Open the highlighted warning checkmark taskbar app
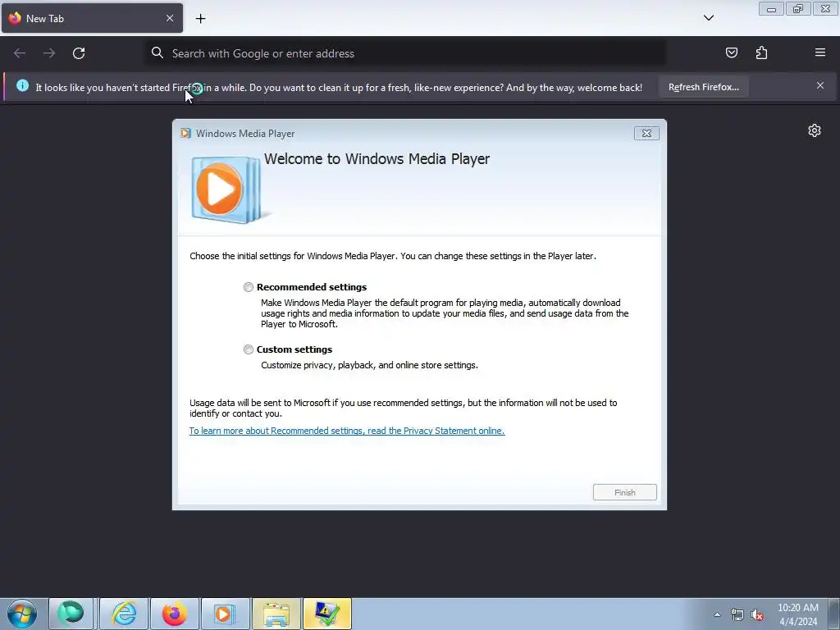 tap(326, 614)
